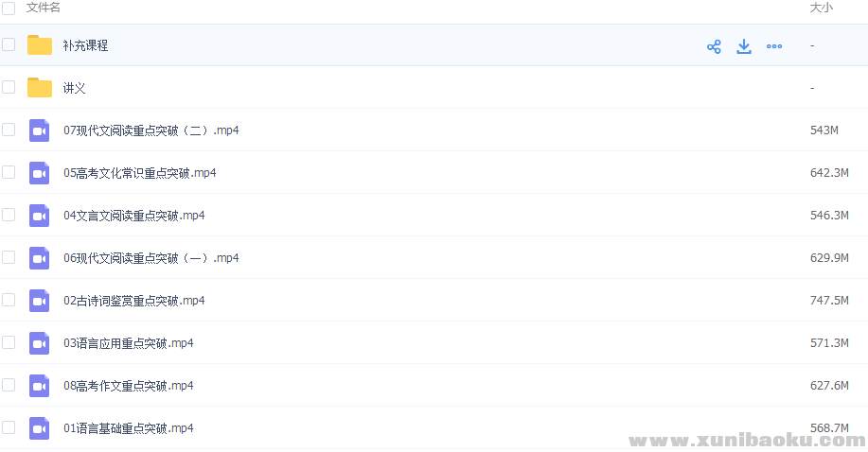The image size is (868, 452).
Task: Click the 补充课程 folder icon
Action: pyautogui.click(x=40, y=45)
